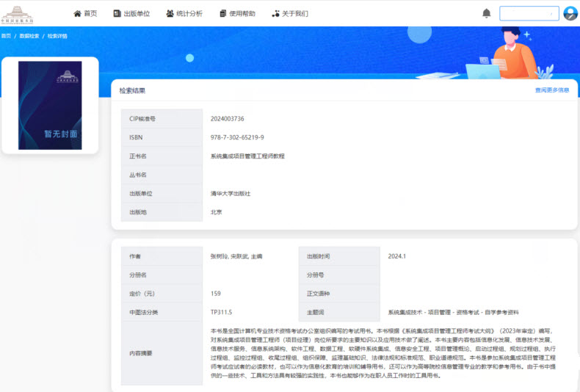
Task: Click the subject terms starting 系统集成技术
Action: click(x=453, y=312)
